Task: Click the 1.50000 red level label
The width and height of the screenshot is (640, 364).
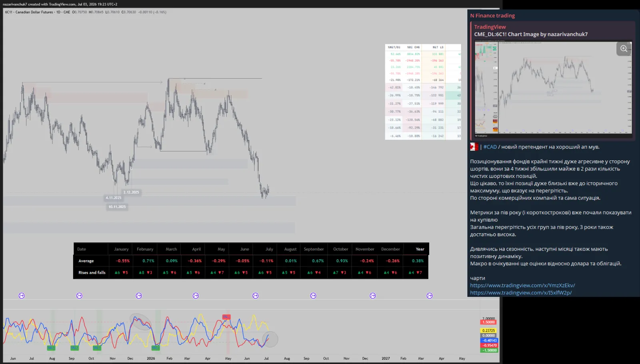Action: (x=488, y=322)
